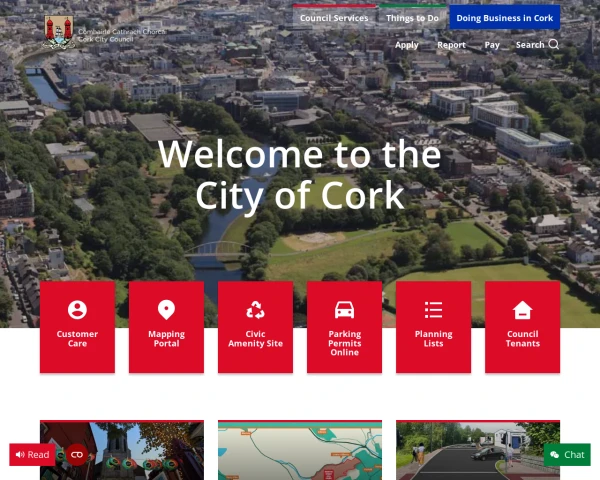Start the Read aloud speaker button
This screenshot has width=600, height=480.
(x=32, y=455)
